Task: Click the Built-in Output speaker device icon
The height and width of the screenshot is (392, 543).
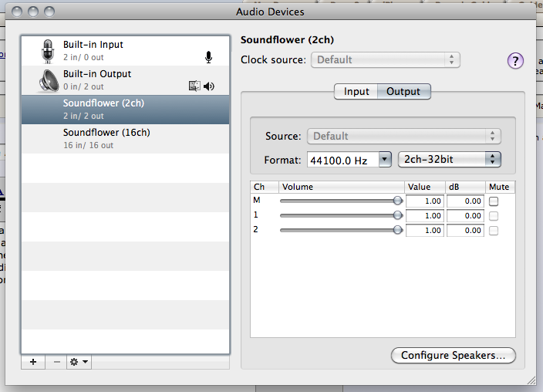Action: [48, 81]
